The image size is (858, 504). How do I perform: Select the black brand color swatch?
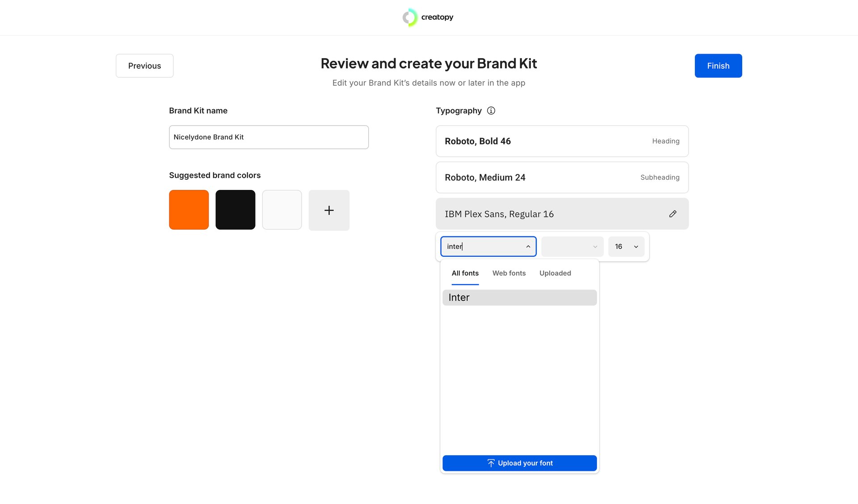(x=235, y=210)
